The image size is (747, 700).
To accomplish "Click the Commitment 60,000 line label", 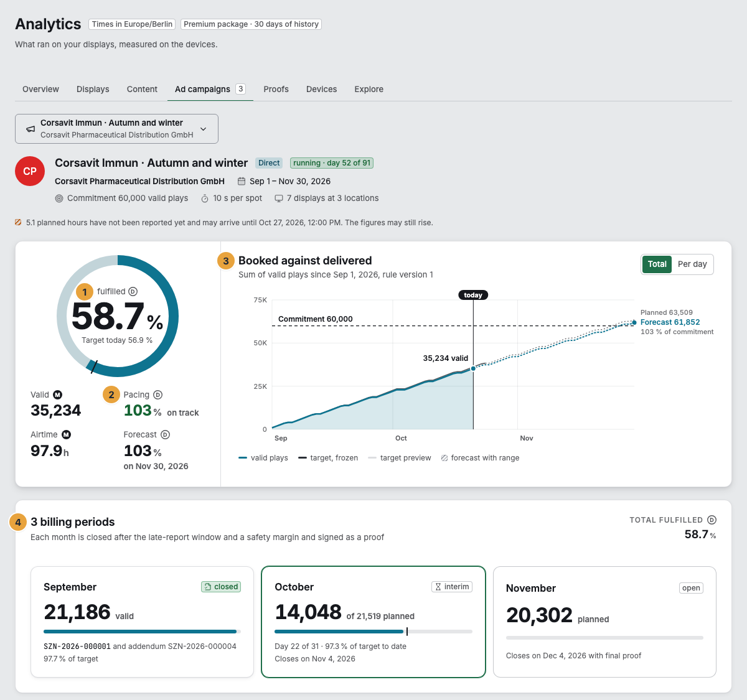I will tap(316, 319).
